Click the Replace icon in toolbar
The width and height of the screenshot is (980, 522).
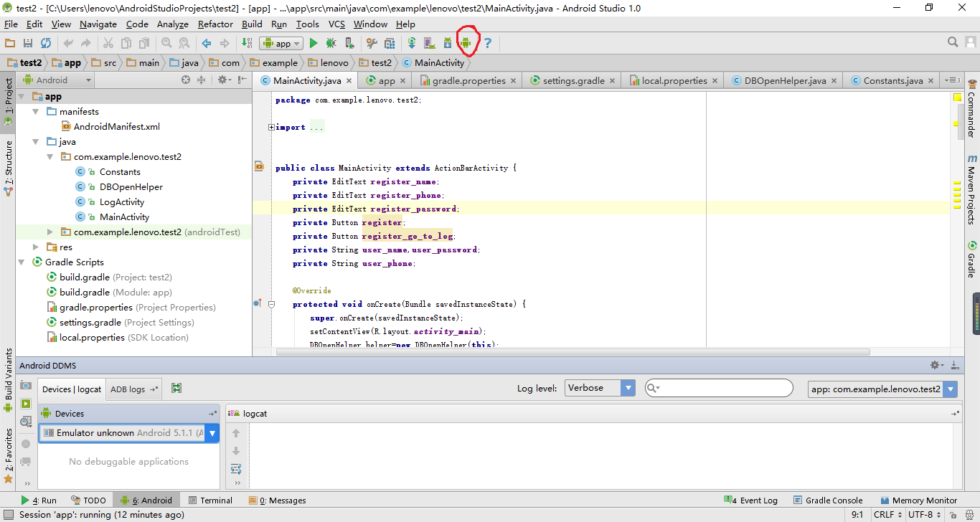pos(184,43)
